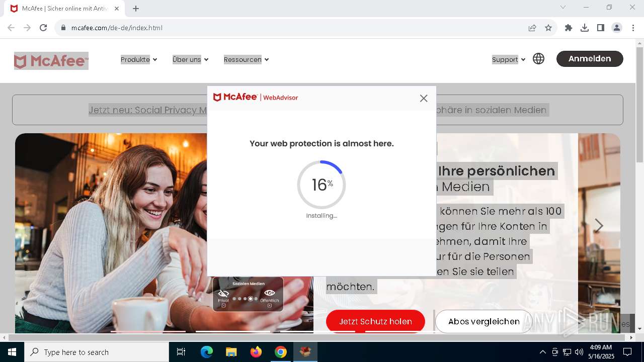
Task: Open Chrome three-dot menu
Action: coord(633,28)
